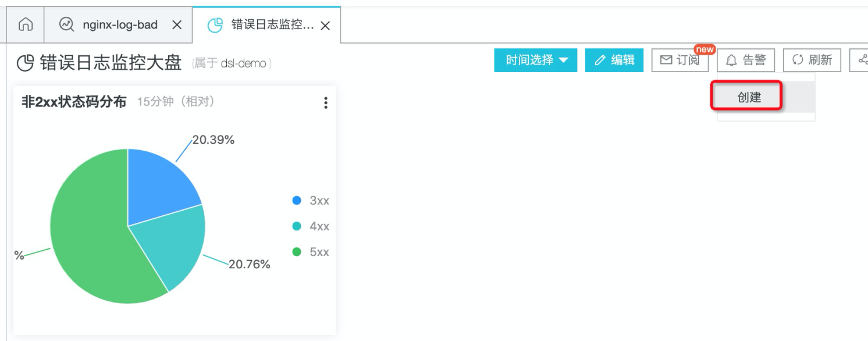
Task: Click the 15分钟（相对）time label
Action: pos(176,102)
